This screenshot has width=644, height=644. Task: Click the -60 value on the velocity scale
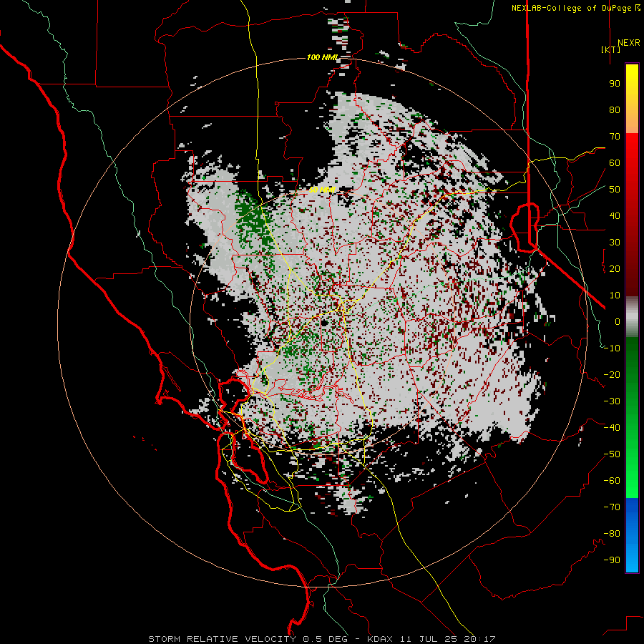click(x=612, y=481)
